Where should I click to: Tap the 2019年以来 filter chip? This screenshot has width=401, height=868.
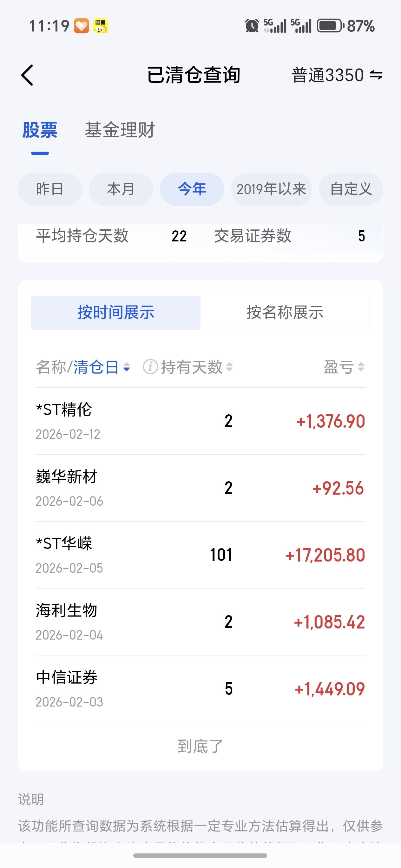(271, 189)
